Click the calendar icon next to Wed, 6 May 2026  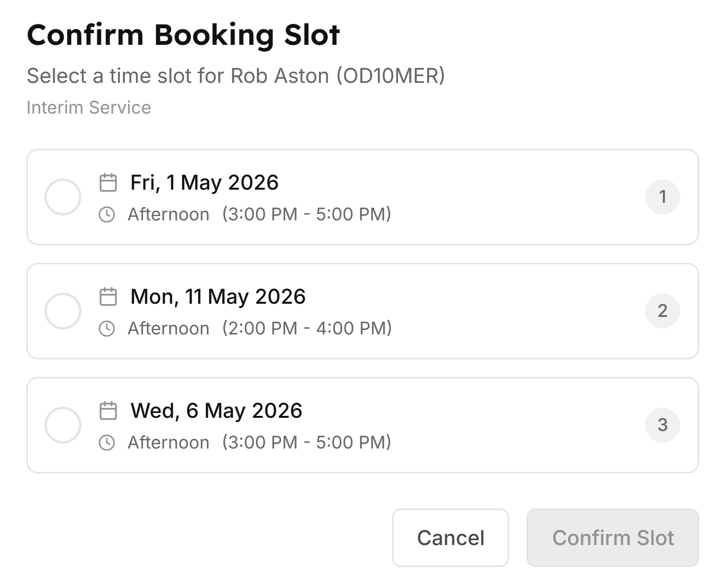[108, 411]
